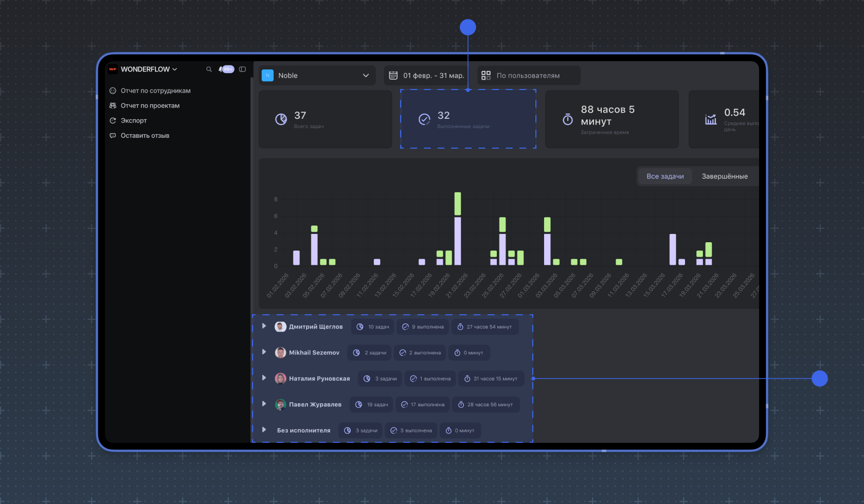
Task: Click Экспорт in the sidebar
Action: [x=134, y=121]
